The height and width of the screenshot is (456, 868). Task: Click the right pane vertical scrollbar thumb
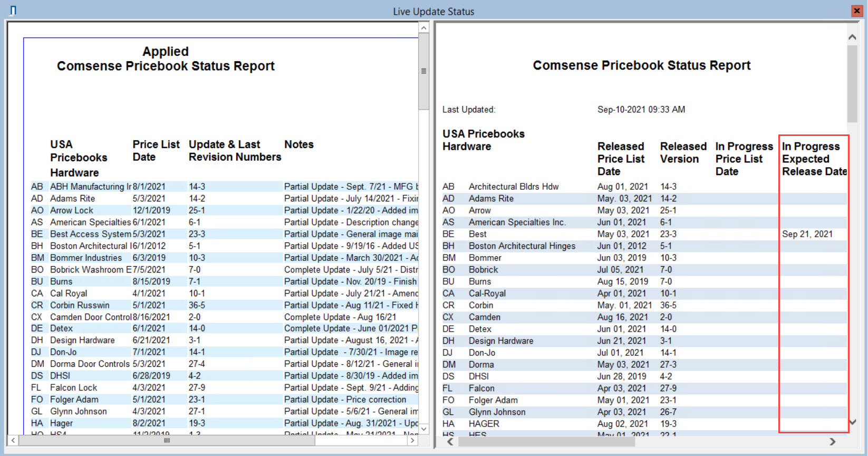click(852, 84)
